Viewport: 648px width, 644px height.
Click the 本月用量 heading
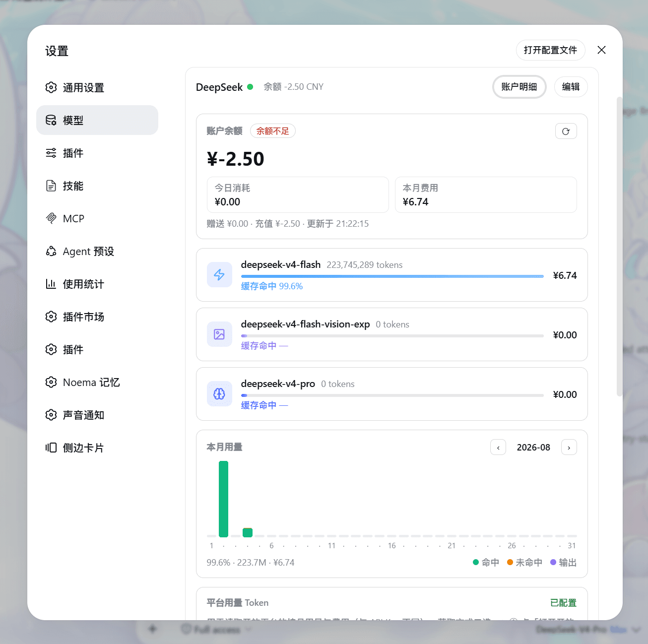click(x=225, y=447)
